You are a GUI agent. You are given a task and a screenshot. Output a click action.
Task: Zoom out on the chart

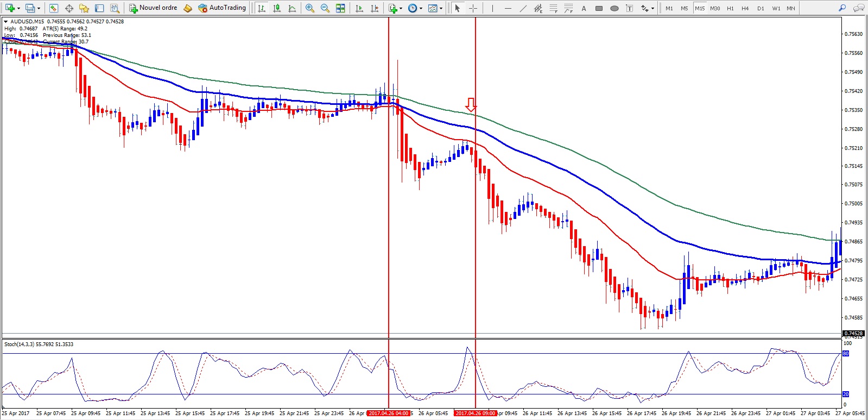click(x=325, y=8)
